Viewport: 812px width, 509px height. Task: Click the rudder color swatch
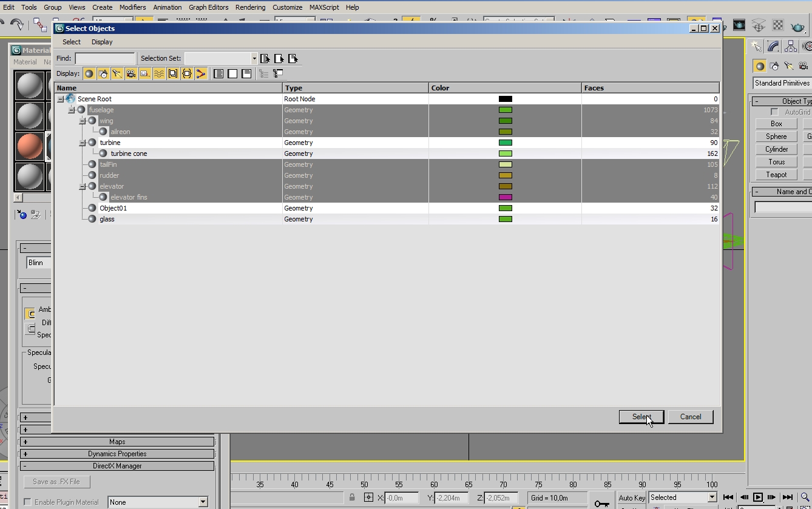coord(506,175)
